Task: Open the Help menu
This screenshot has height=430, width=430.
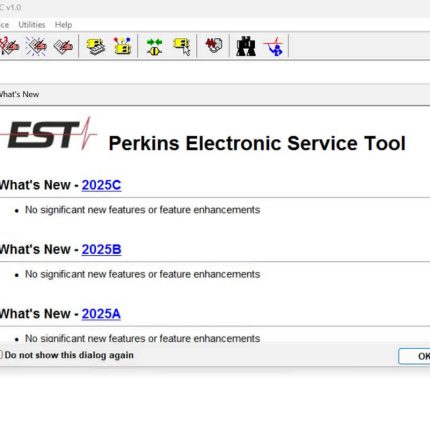Action: pyautogui.click(x=63, y=25)
